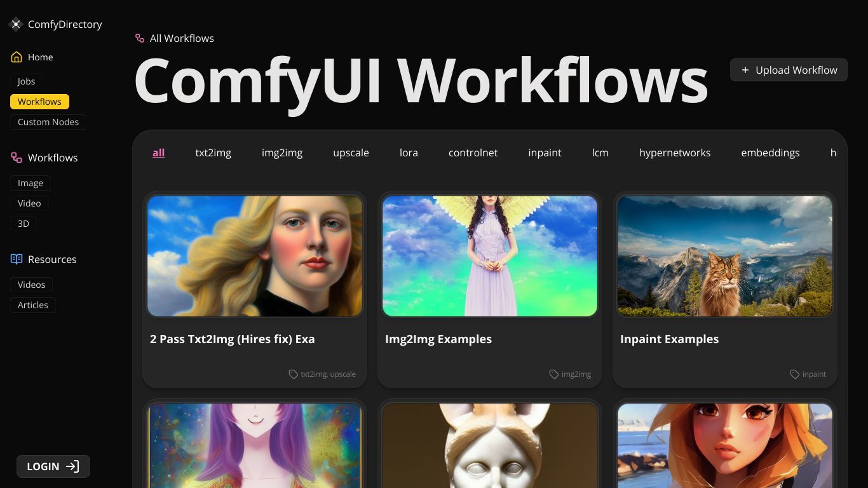Open the 3D workflows category
Viewport: 868px width, 488px height.
pyautogui.click(x=24, y=224)
